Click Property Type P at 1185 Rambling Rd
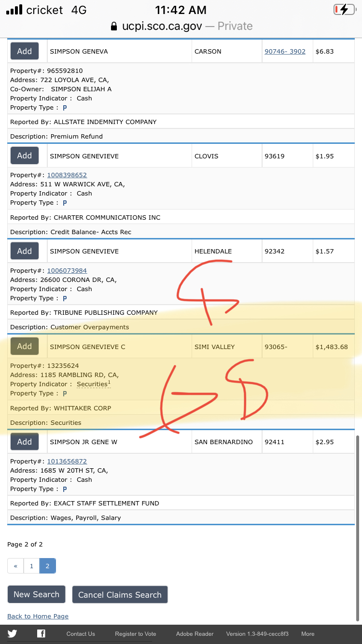The width and height of the screenshot is (362, 644). (x=65, y=393)
